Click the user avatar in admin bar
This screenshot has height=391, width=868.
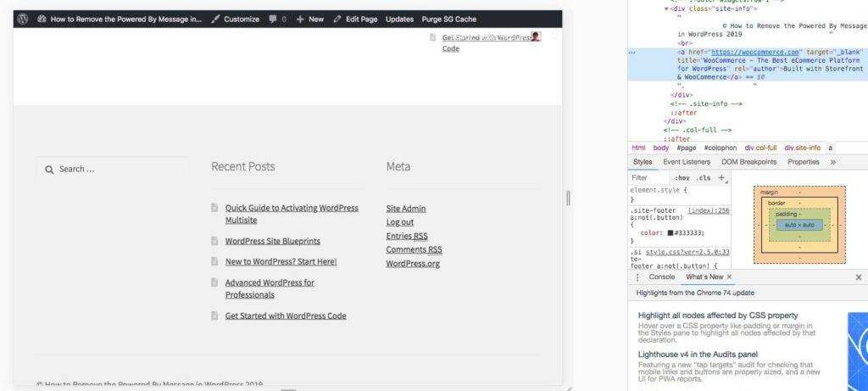[x=536, y=36]
